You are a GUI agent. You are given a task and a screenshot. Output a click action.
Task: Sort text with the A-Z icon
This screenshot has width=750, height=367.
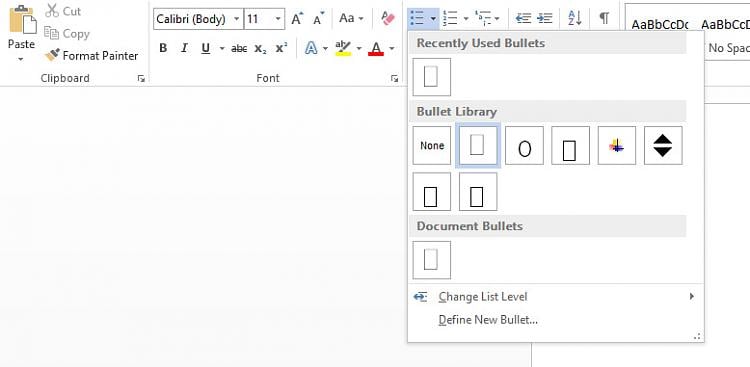click(x=575, y=18)
